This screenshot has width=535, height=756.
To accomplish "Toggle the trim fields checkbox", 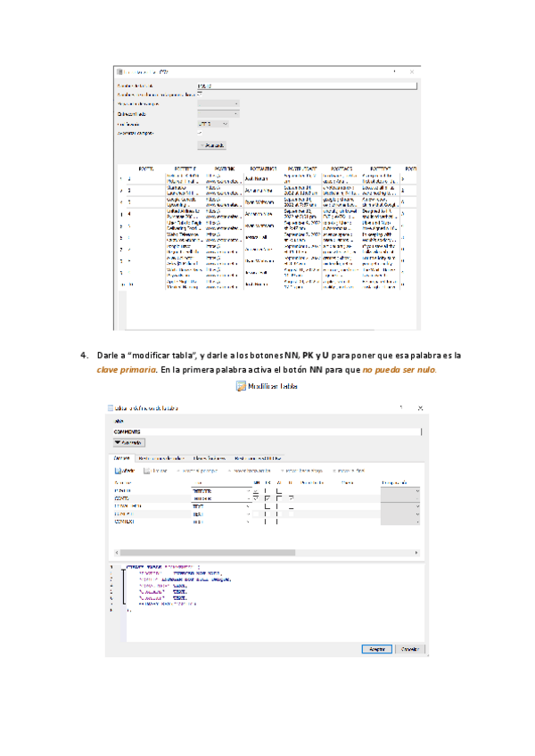I will coord(200,132).
